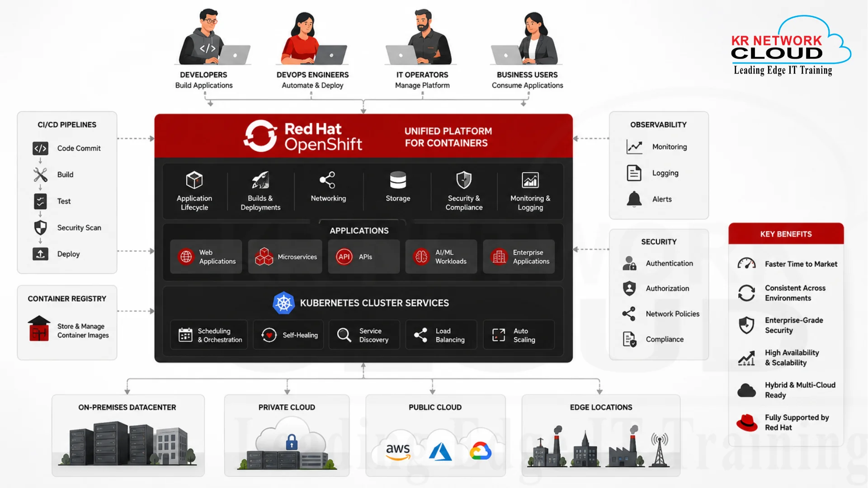868x488 pixels.
Task: Open the Auto Scaling tile
Action: pyautogui.click(x=519, y=335)
